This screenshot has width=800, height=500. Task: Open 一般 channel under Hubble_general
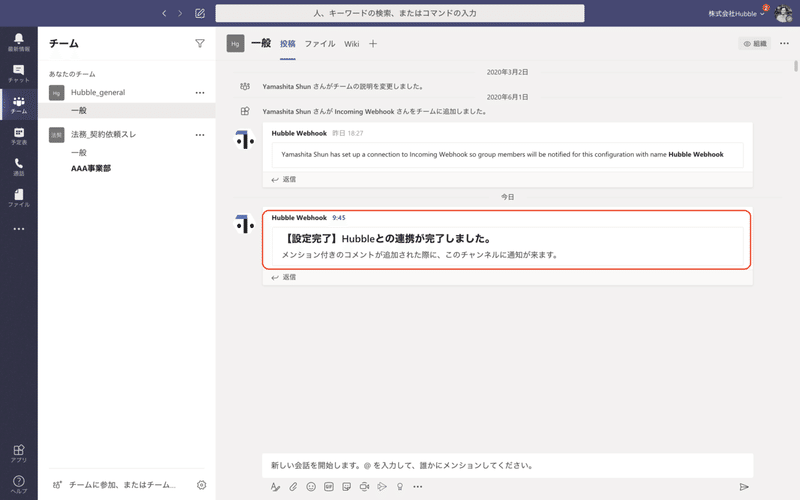click(79, 110)
